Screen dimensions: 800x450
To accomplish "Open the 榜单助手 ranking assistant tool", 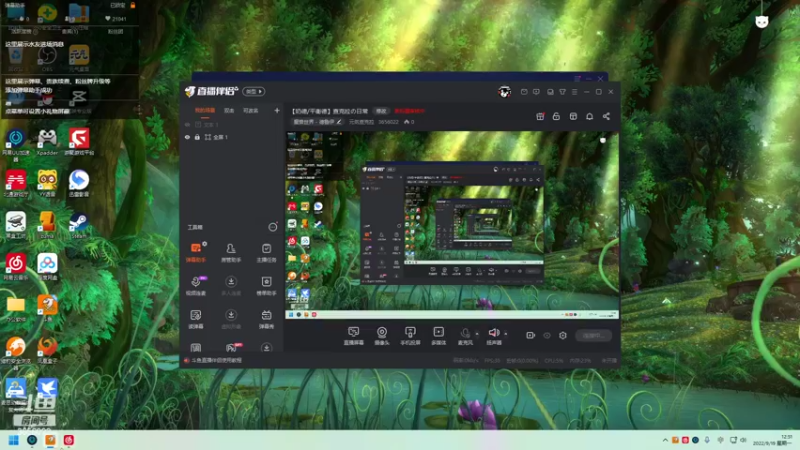I will (266, 286).
